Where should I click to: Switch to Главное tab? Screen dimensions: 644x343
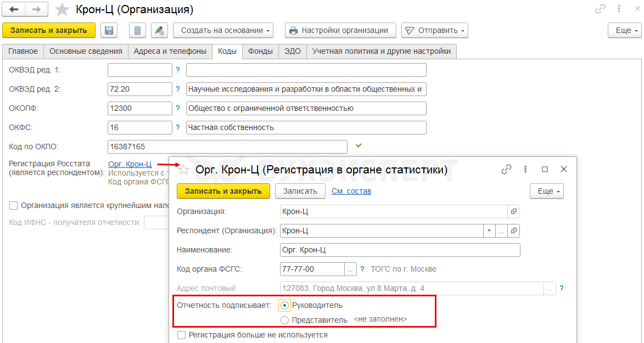point(23,52)
